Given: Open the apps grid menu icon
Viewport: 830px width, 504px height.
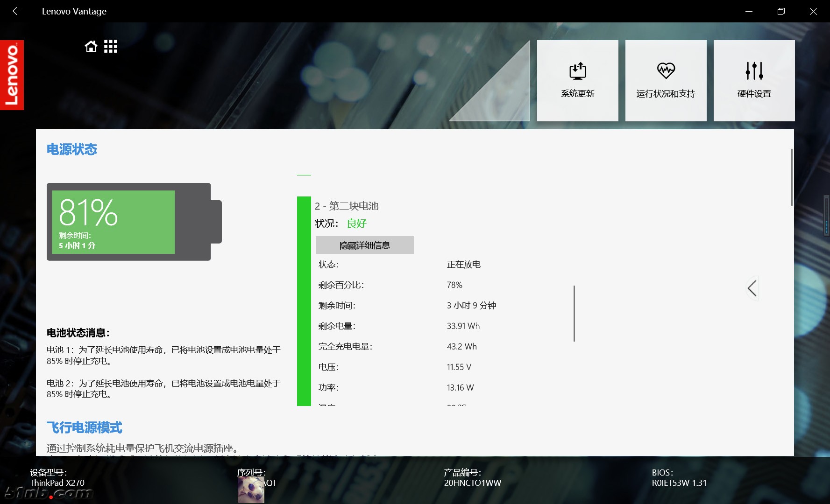Looking at the screenshot, I should tap(111, 47).
